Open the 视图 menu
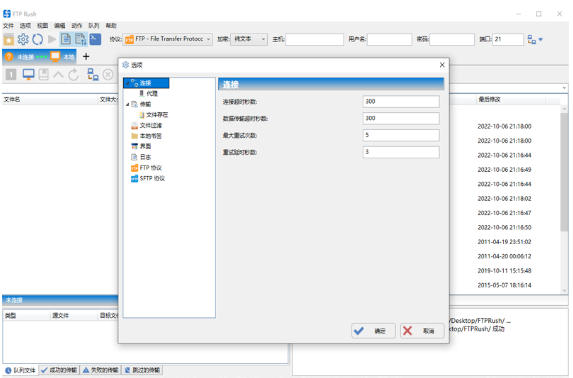Image resolution: width=573 pixels, height=378 pixels. coord(42,26)
